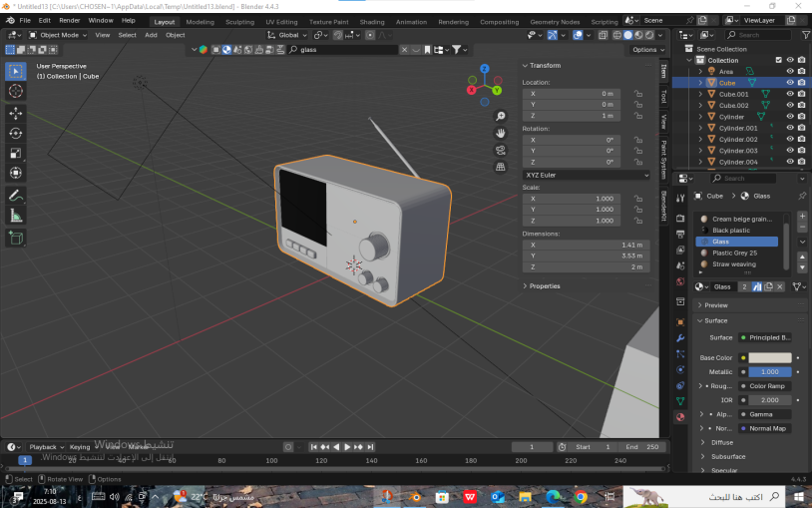This screenshot has width=812, height=508.
Task: Click the IOR value field
Action: point(769,400)
